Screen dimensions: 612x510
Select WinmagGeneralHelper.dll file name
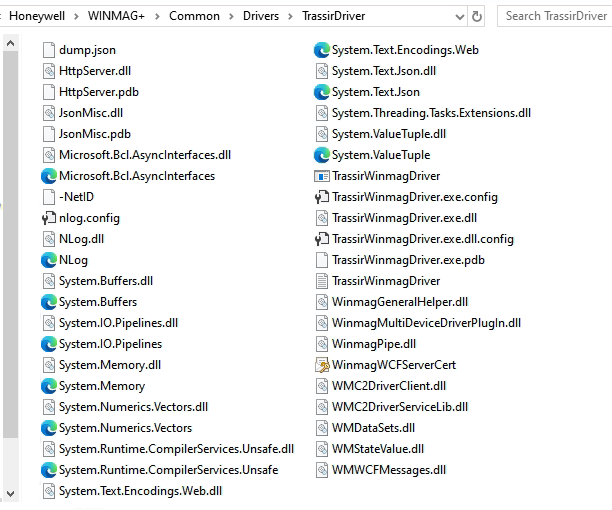click(x=400, y=302)
